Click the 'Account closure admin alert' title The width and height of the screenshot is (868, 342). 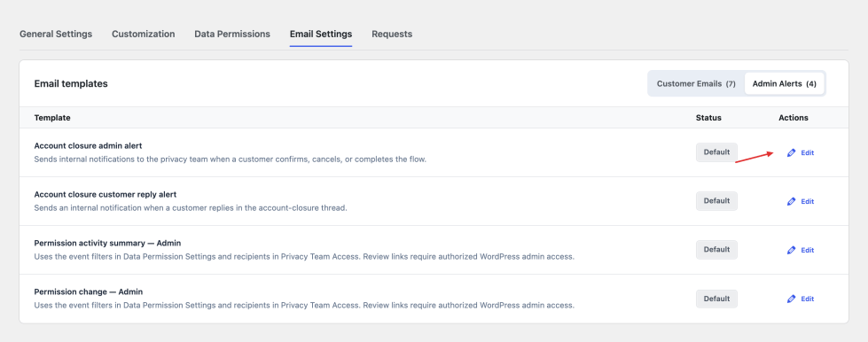(88, 145)
